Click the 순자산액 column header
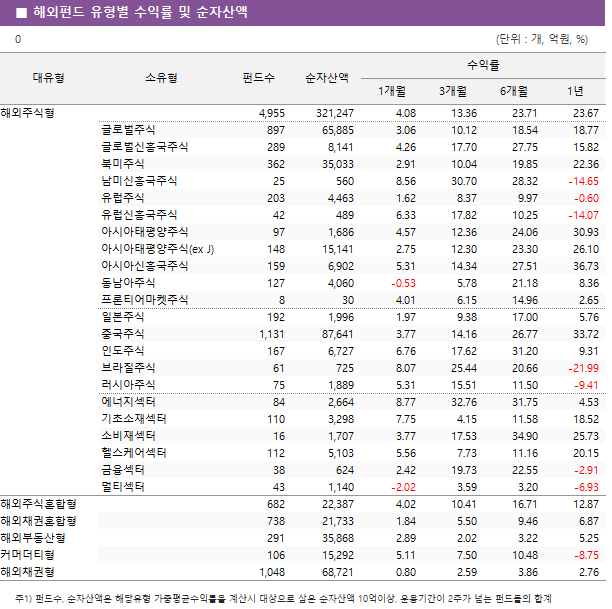 327,78
